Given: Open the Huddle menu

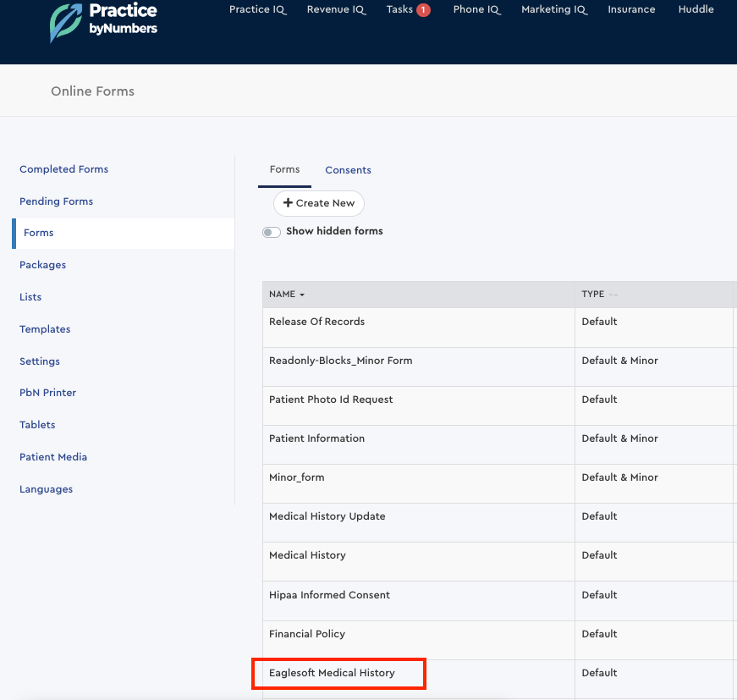Looking at the screenshot, I should pos(696,9).
